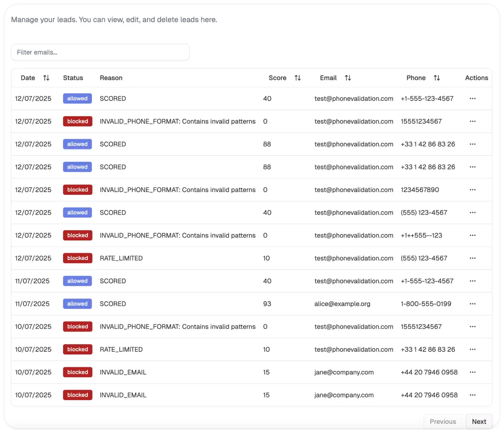Open actions menu for 12/07/2025 +1-555-123-4567 lead
This screenshot has width=504, height=433.
tap(472, 98)
